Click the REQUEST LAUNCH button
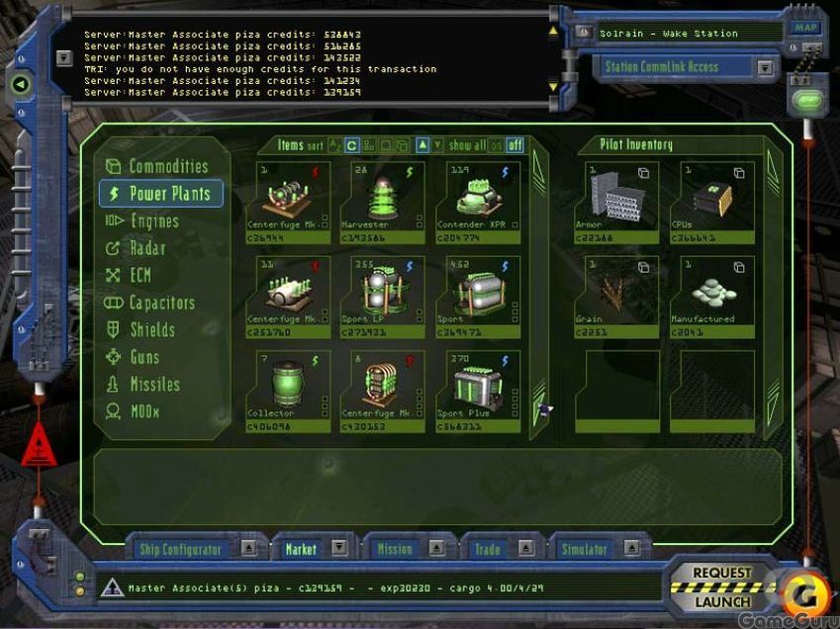 coord(721,587)
